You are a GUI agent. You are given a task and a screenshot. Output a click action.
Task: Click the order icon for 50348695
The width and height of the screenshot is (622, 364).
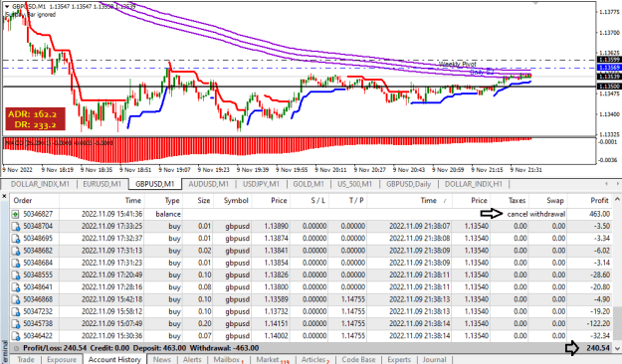[x=15, y=239]
